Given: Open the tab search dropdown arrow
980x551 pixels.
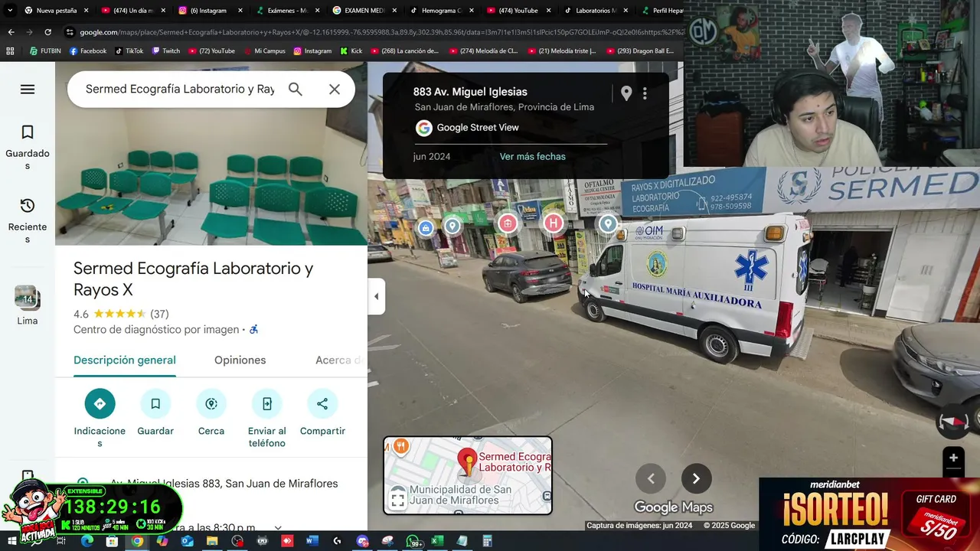Looking at the screenshot, I should 10,11.
